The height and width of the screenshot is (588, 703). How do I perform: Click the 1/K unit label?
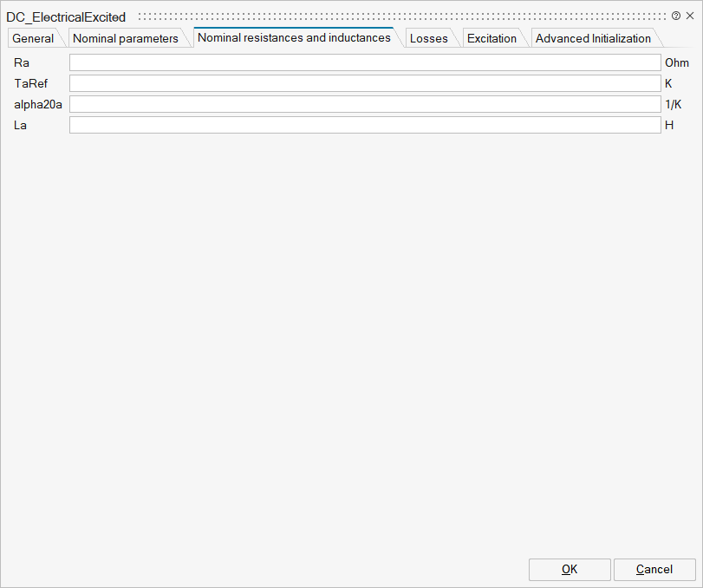pos(674,104)
